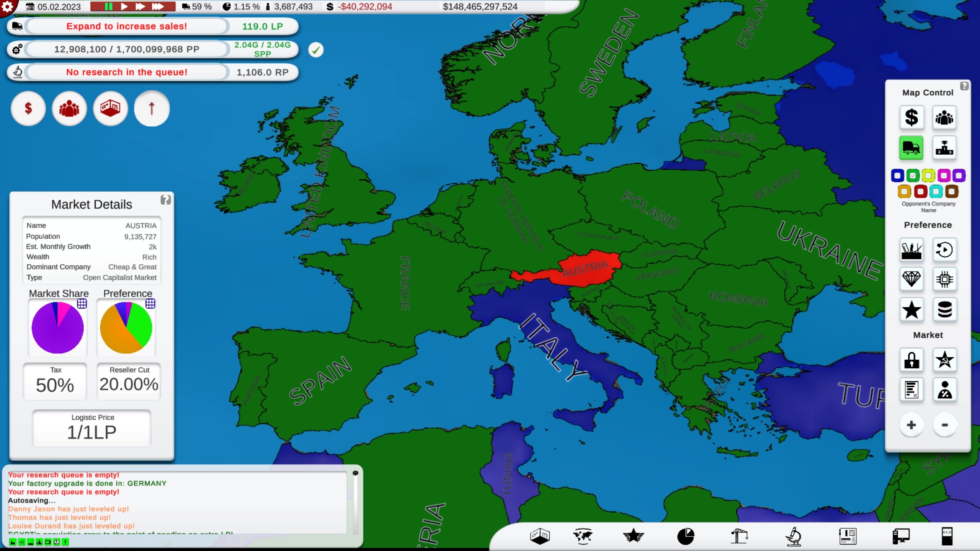Show locked markets with padlock icon
This screenshot has height=551, width=980.
point(911,360)
